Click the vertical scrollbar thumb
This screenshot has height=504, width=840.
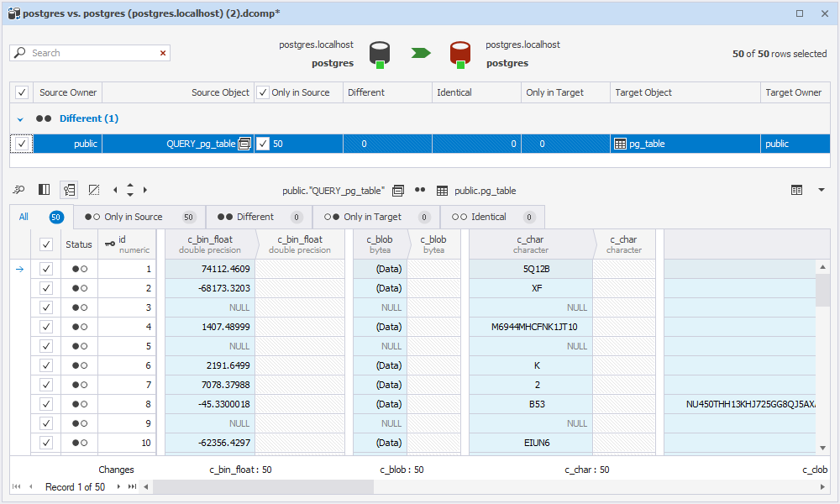pyautogui.click(x=823, y=290)
